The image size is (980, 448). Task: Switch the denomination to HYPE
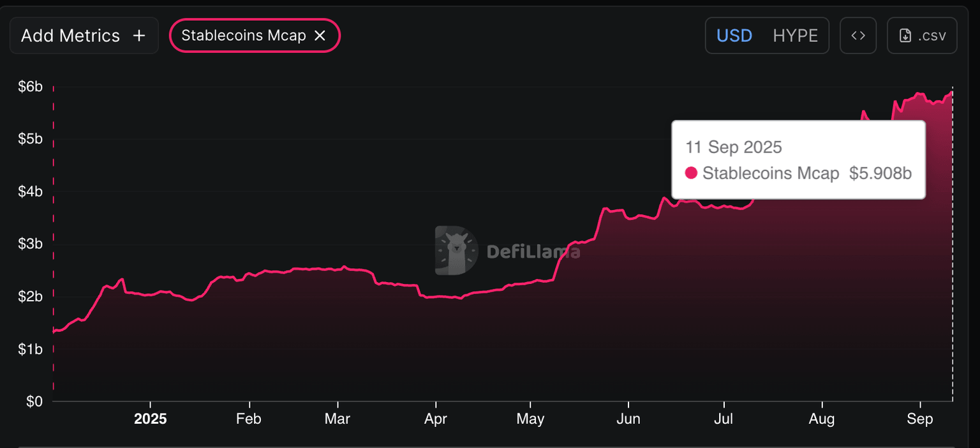[x=795, y=36]
